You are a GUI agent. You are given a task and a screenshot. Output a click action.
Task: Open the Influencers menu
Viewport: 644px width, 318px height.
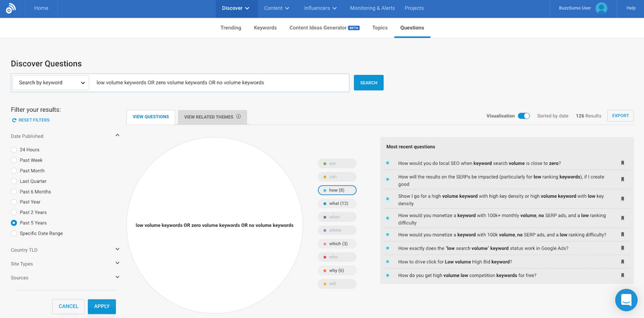click(x=321, y=8)
